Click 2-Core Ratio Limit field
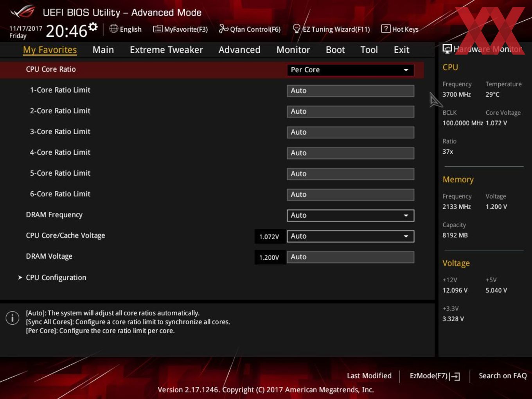The image size is (532, 399). pyautogui.click(x=350, y=111)
